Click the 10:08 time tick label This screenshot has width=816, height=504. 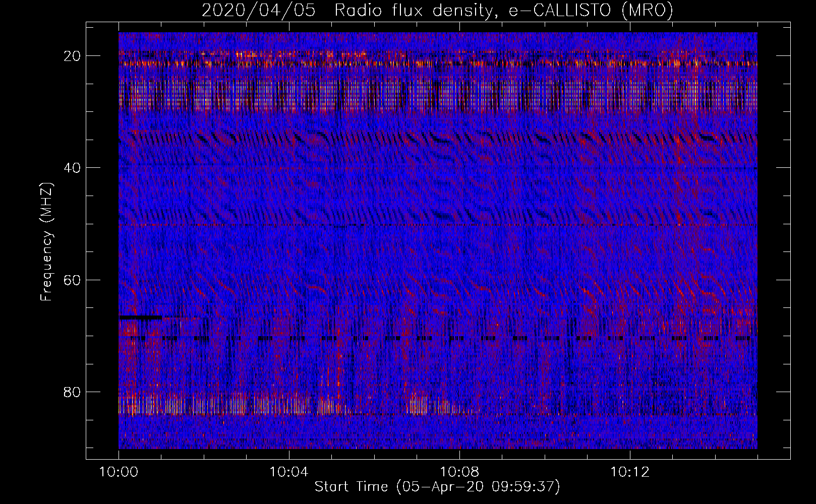[x=459, y=472]
